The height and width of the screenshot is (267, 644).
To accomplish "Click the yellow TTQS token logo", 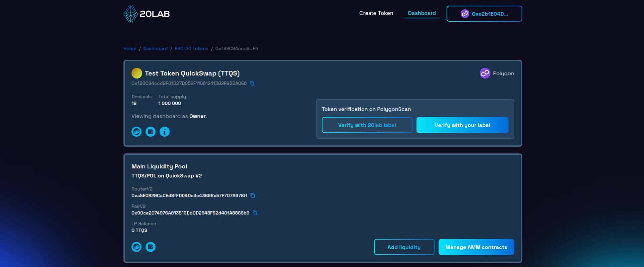I will 137,73.
